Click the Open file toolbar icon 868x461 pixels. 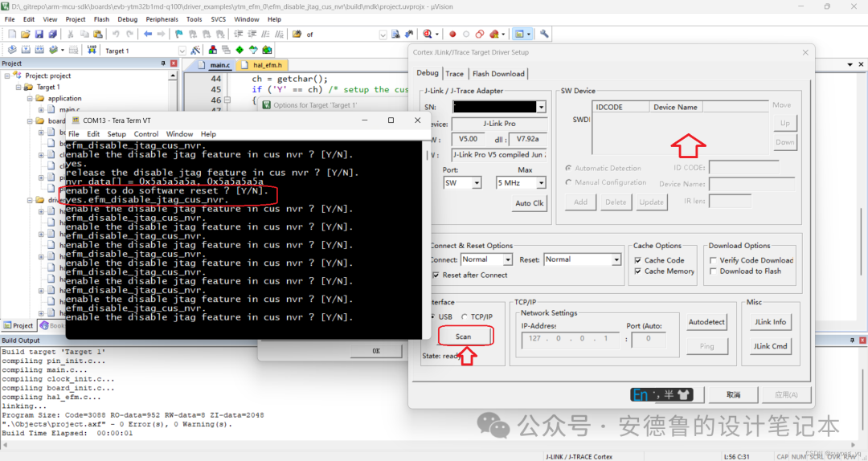[x=26, y=35]
